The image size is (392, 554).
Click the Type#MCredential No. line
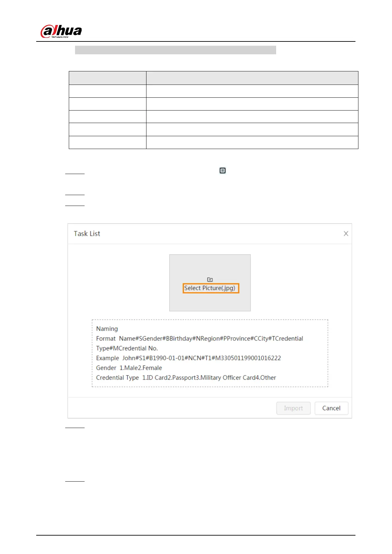127,348
